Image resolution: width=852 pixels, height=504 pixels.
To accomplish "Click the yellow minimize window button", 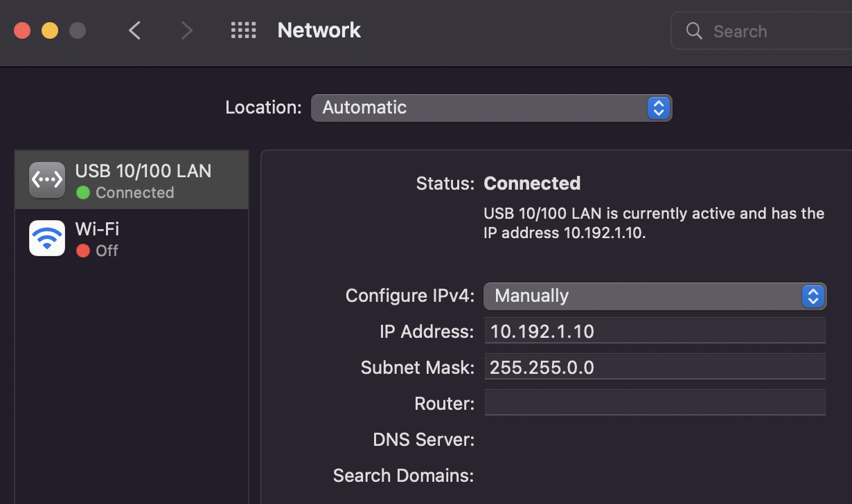I will point(50,30).
